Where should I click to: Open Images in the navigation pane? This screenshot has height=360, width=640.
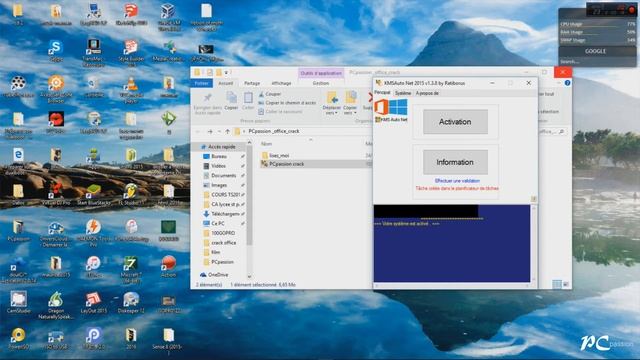pyautogui.click(x=219, y=185)
